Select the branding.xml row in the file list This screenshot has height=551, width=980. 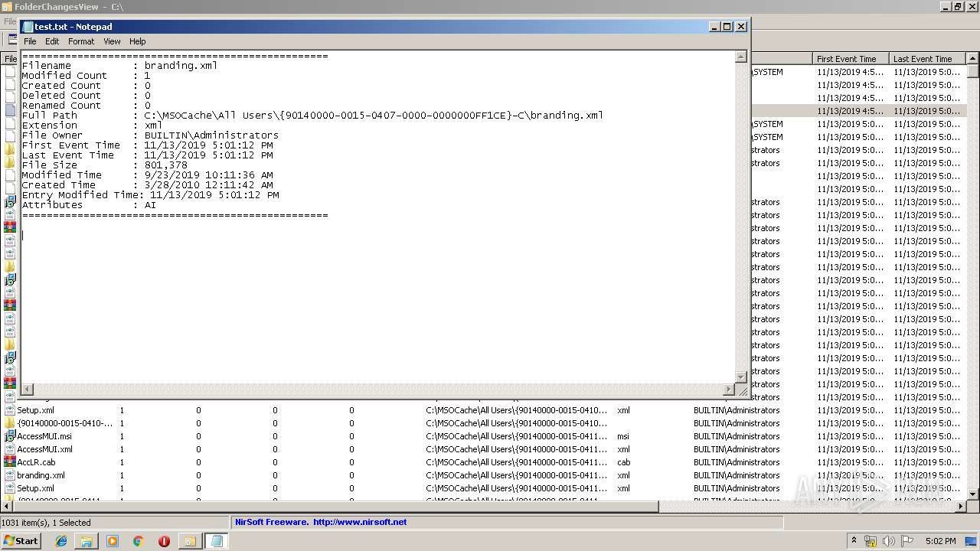(482, 475)
